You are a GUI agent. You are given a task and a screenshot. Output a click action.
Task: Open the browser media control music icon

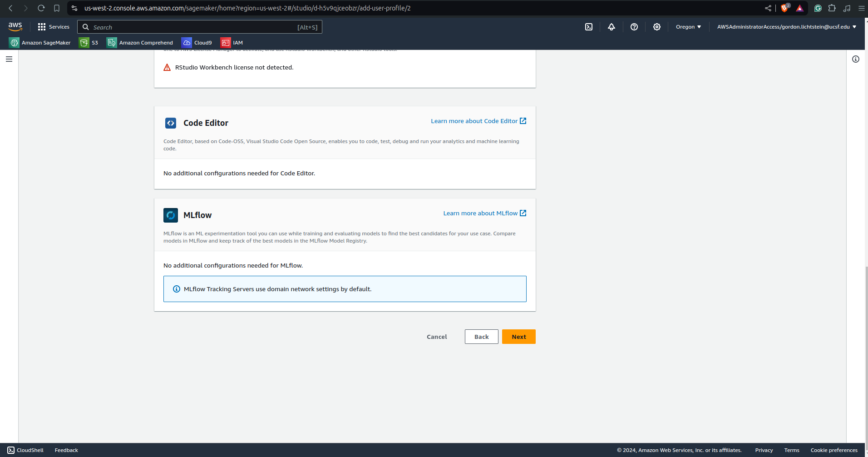[x=847, y=8]
